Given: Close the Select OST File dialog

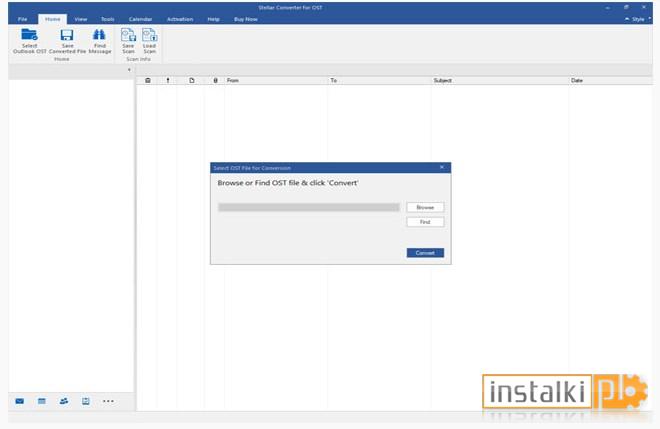Looking at the screenshot, I should coord(442,168).
